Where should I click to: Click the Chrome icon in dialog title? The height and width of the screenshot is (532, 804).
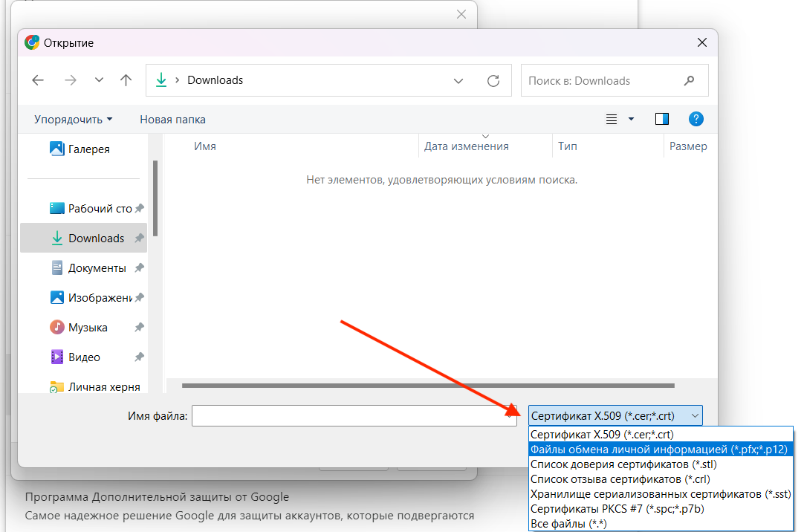32,42
